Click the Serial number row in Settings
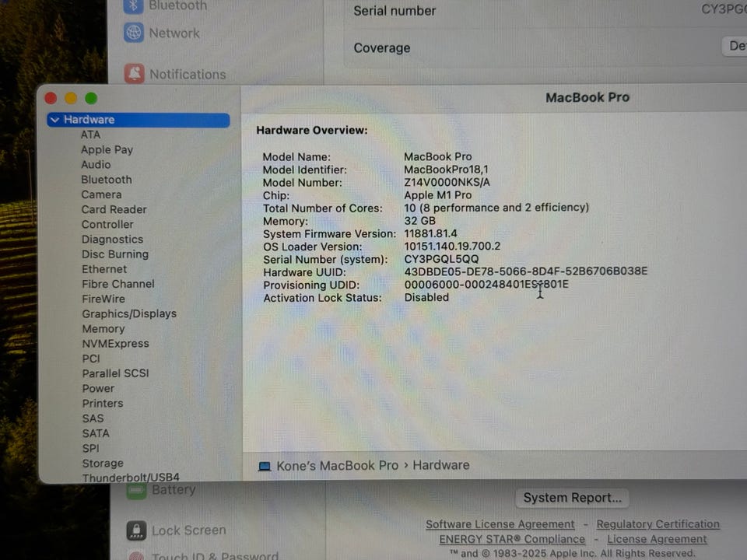The image size is (747, 560). tap(545, 10)
